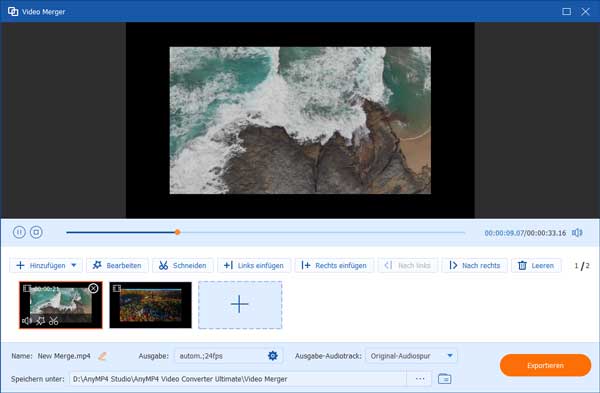Click the Exportieren button

click(x=545, y=365)
